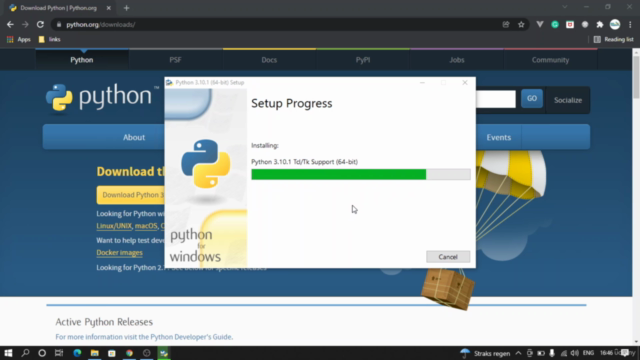640x360 pixels.
Task: Open the Apps bookmarks shortcut
Action: (19, 40)
